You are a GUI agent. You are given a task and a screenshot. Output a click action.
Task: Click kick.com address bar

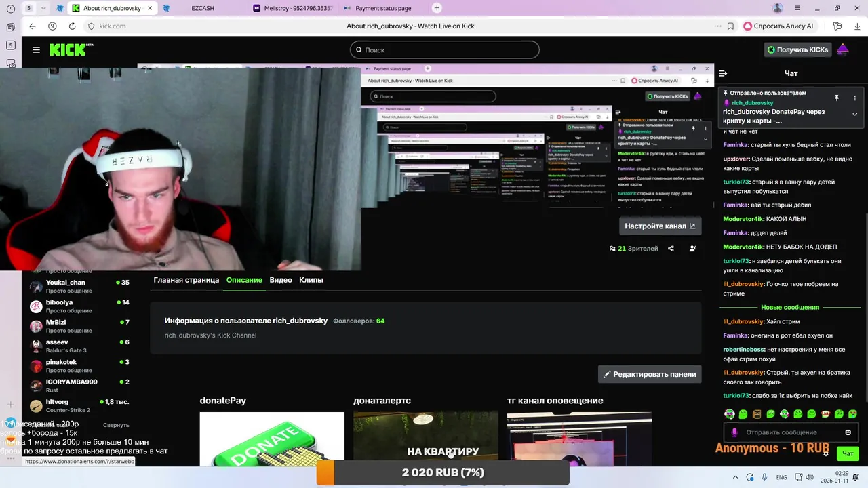click(x=112, y=26)
